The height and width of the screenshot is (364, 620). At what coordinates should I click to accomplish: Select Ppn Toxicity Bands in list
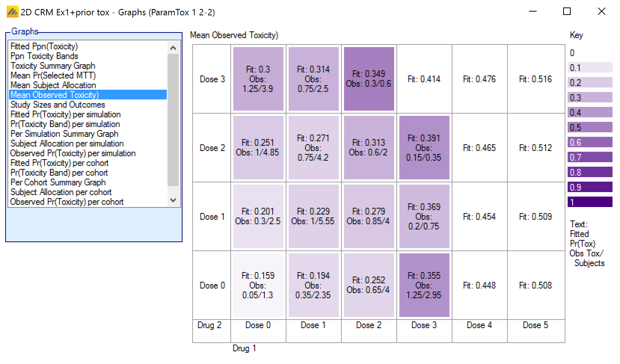[x=44, y=56]
